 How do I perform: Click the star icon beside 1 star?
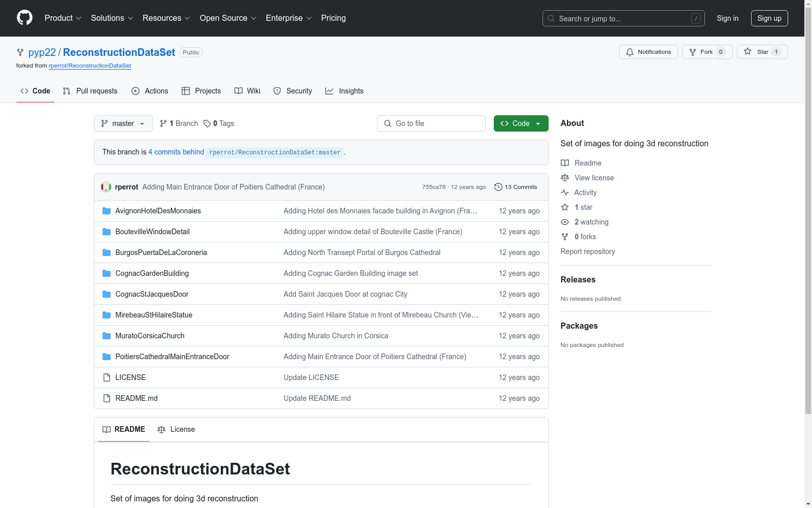pos(565,207)
